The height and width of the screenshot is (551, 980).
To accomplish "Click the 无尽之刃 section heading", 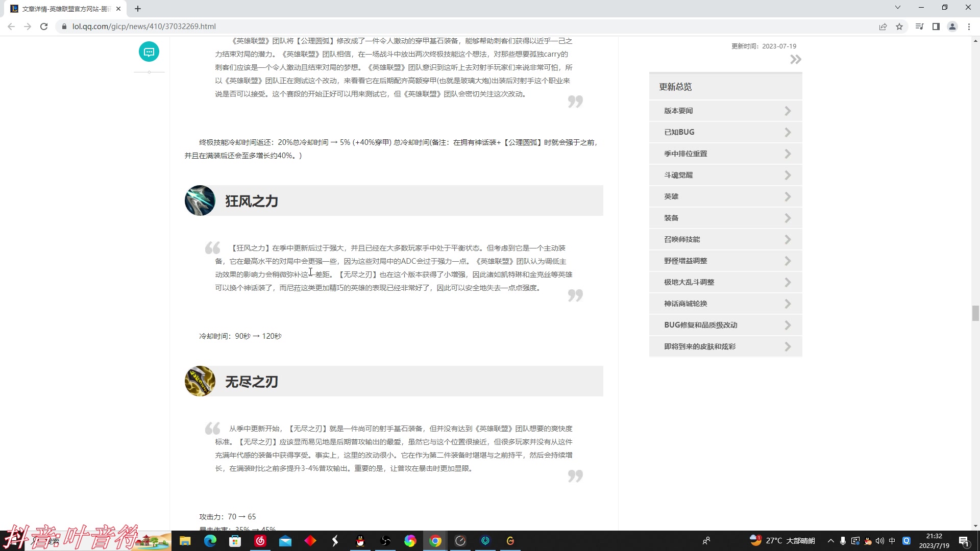I will [x=252, y=382].
